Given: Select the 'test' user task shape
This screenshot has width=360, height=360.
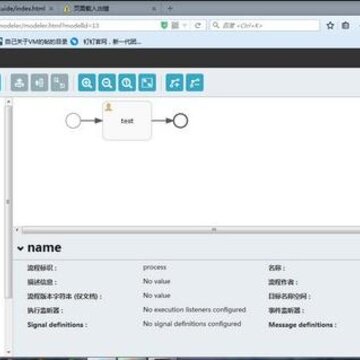Looking at the screenshot, I should [127, 121].
